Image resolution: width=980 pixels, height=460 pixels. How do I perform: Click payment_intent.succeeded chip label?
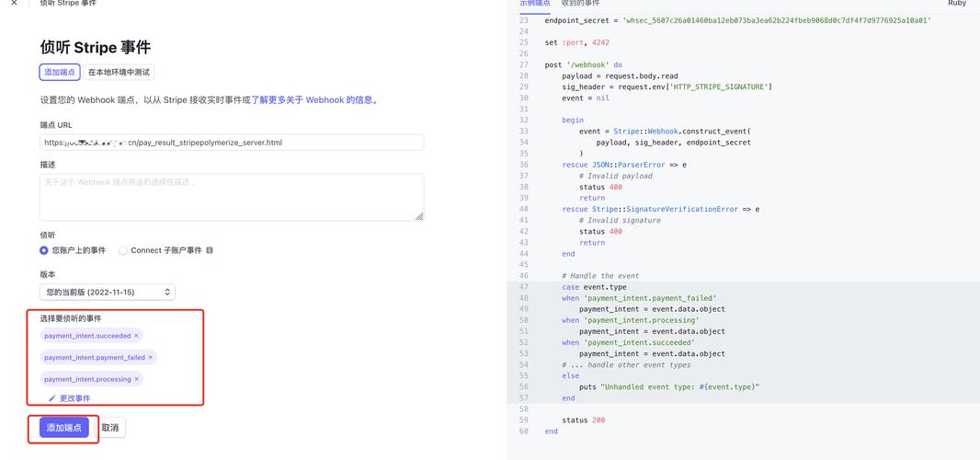click(87, 336)
